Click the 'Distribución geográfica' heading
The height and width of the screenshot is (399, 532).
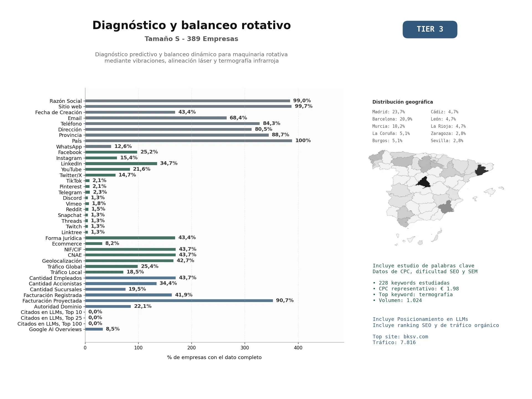403,102
